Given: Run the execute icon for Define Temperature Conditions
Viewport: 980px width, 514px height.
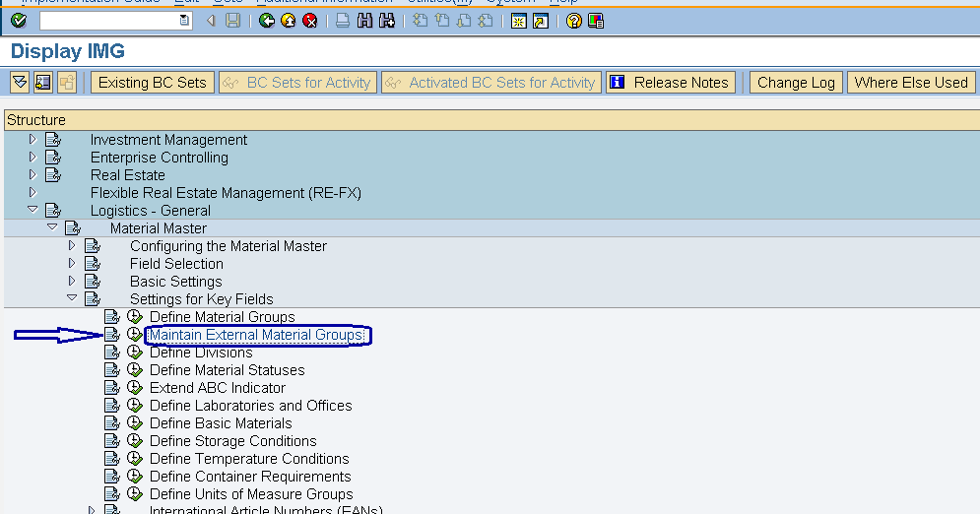Looking at the screenshot, I should click(x=134, y=459).
